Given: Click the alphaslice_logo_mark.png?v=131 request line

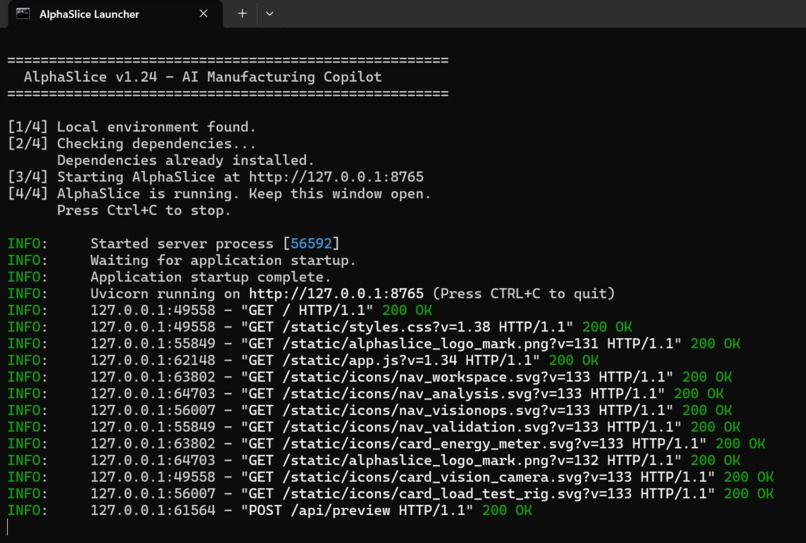Looking at the screenshot, I should (x=374, y=343).
